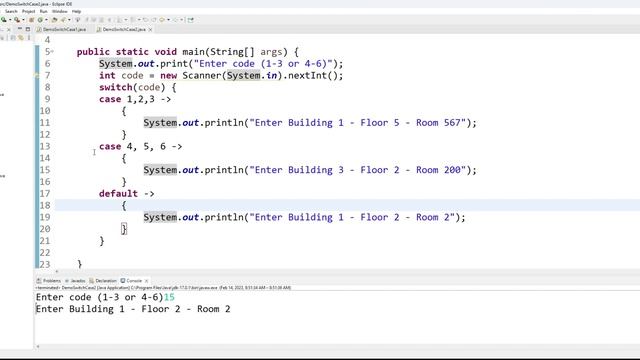Viewport: 640px width, 360px height.
Task: Click console output "Enter Building 1 - Floor 2 - Room 2"
Action: pyautogui.click(x=133, y=309)
